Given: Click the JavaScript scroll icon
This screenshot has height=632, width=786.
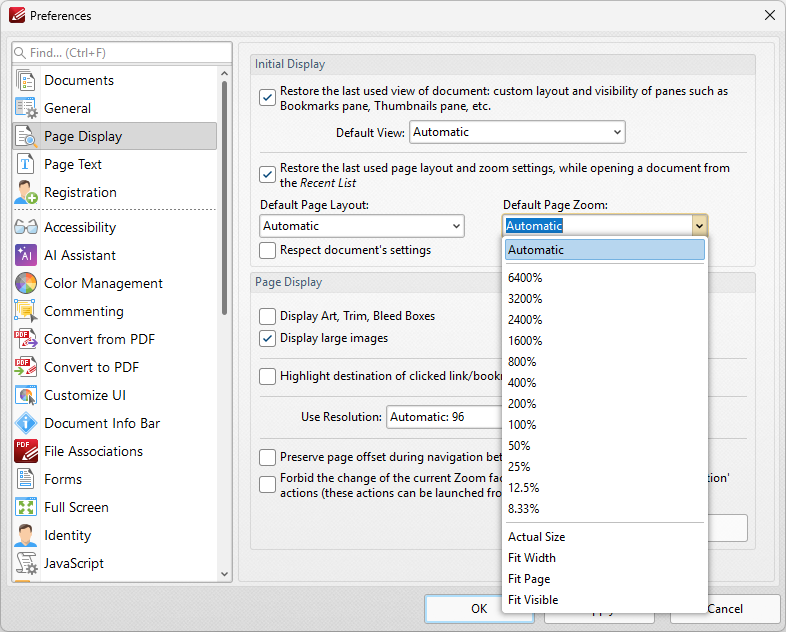Looking at the screenshot, I should coord(26,563).
